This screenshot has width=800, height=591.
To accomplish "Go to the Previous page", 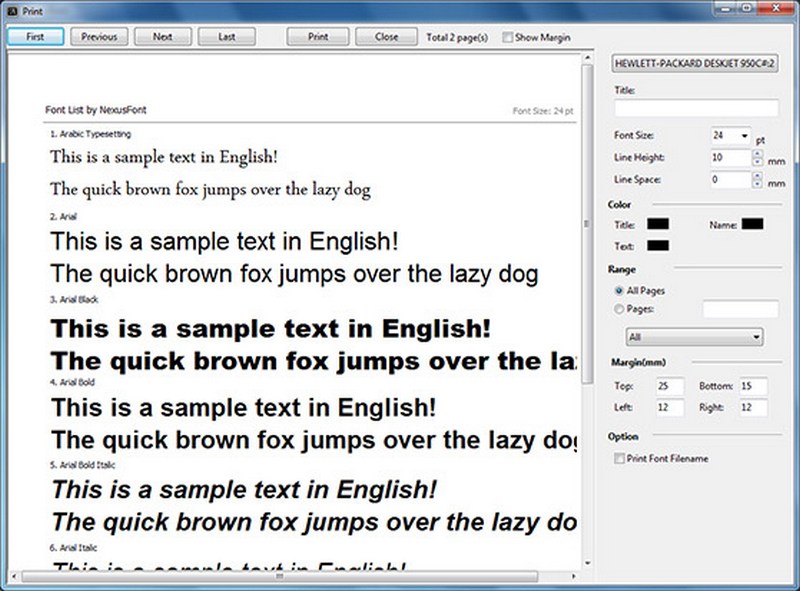I will click(x=99, y=37).
